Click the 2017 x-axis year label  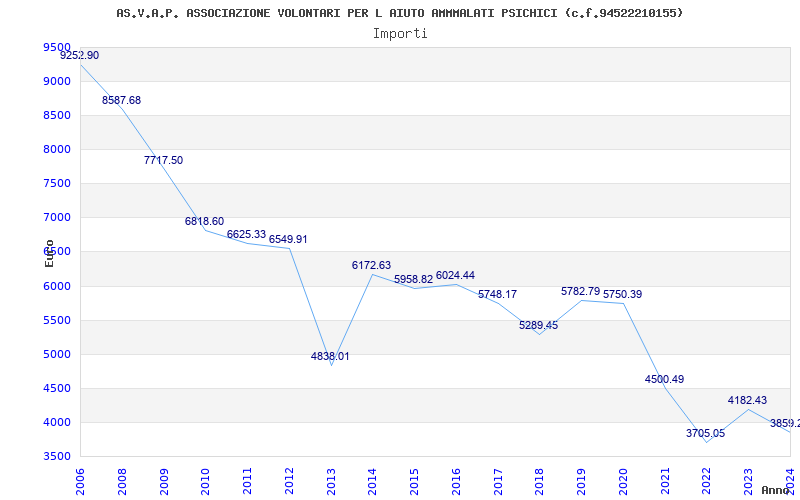coord(498,482)
